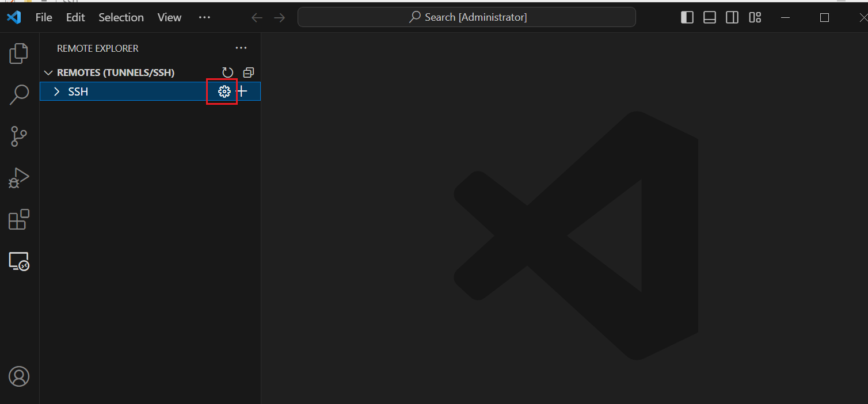This screenshot has width=868, height=404.
Task: Open the Source Control view
Action: point(18,136)
